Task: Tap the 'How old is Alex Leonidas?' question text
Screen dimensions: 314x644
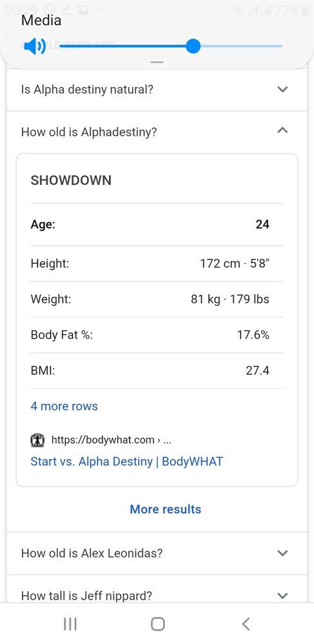Action: coord(92,553)
